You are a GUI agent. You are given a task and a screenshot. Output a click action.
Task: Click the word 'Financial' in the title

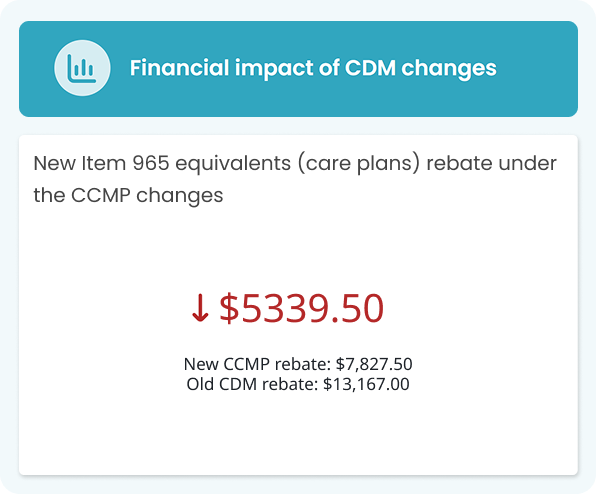(180, 68)
